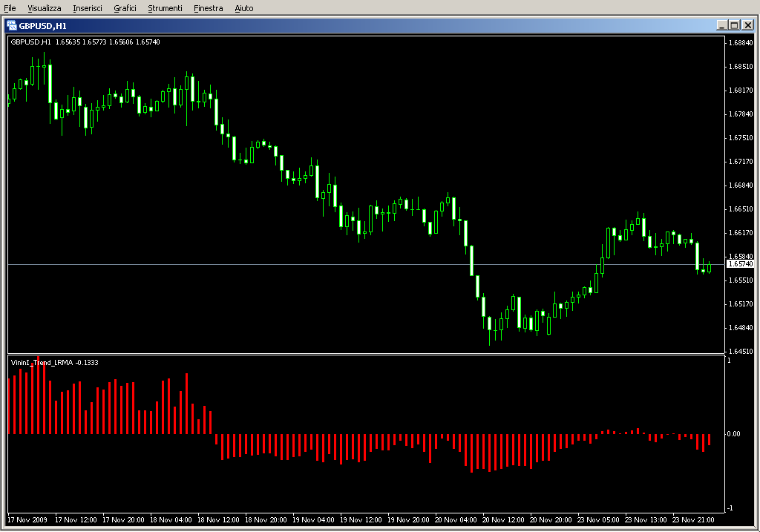This screenshot has width=760, height=532.
Task: Click the 20 Nov 04:00 time label
Action: (456, 520)
